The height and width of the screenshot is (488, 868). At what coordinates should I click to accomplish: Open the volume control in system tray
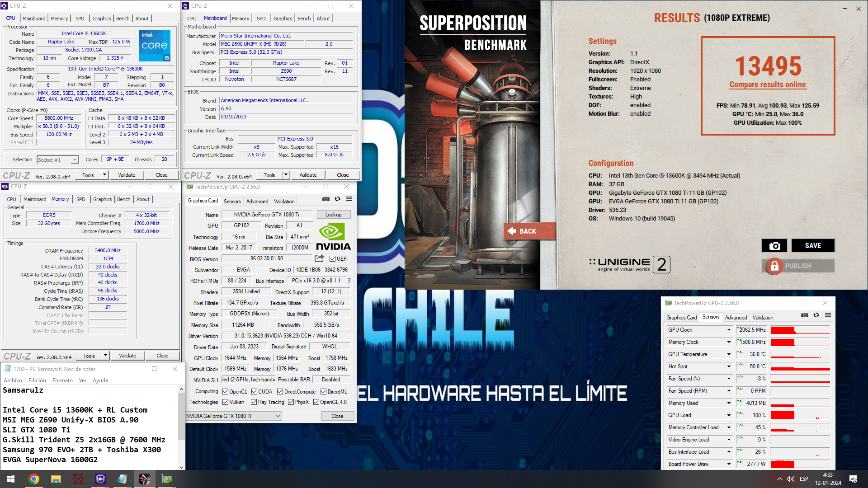pos(790,479)
